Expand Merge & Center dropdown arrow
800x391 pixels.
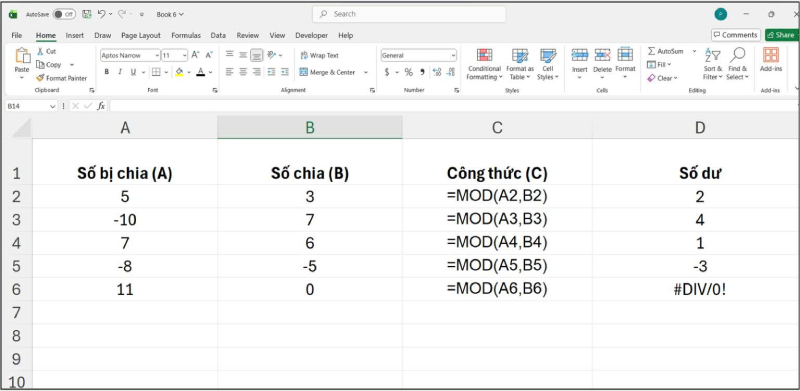(366, 72)
